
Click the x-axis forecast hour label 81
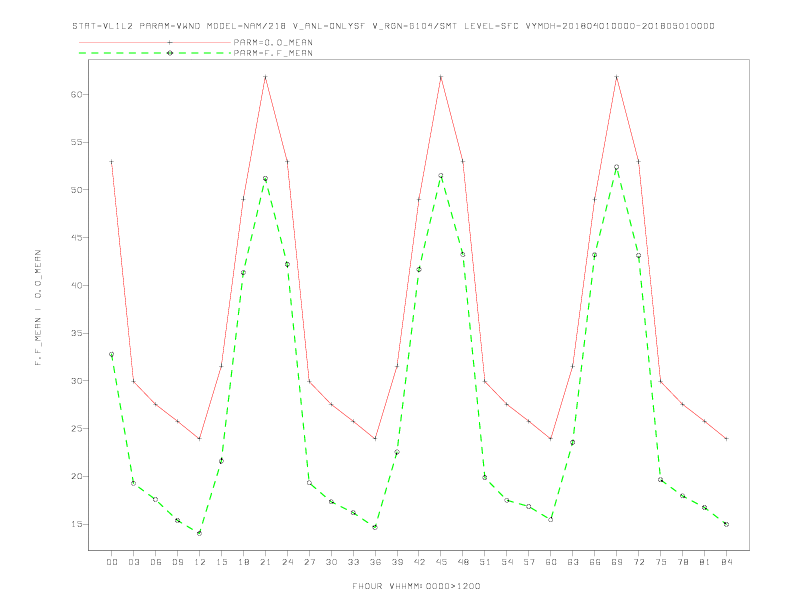[x=705, y=562]
